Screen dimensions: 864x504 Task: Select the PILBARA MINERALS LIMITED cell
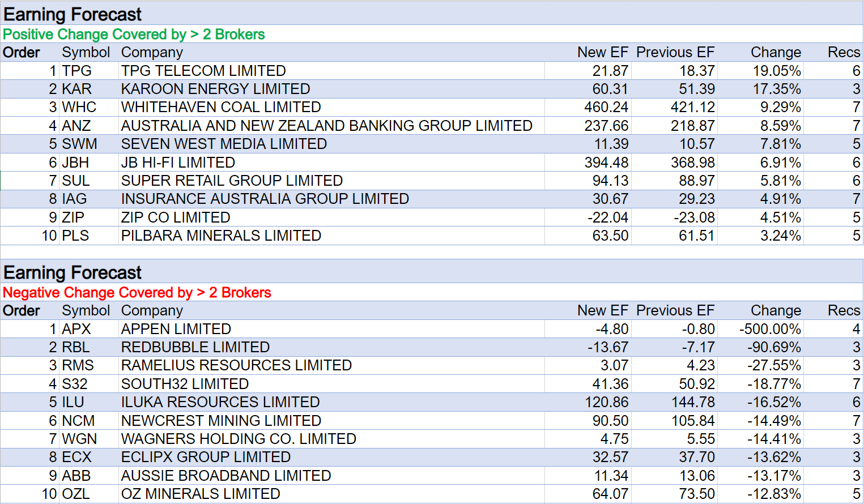221,236
